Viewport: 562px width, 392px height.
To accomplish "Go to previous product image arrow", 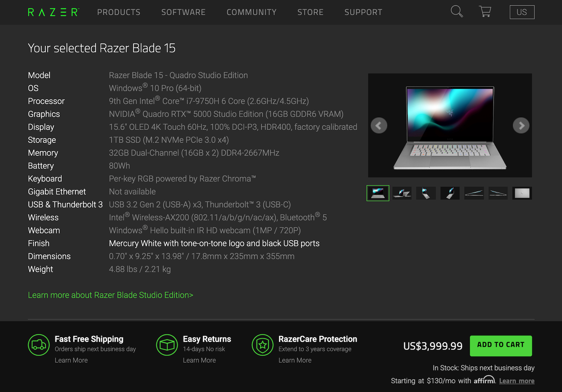I will [x=379, y=125].
